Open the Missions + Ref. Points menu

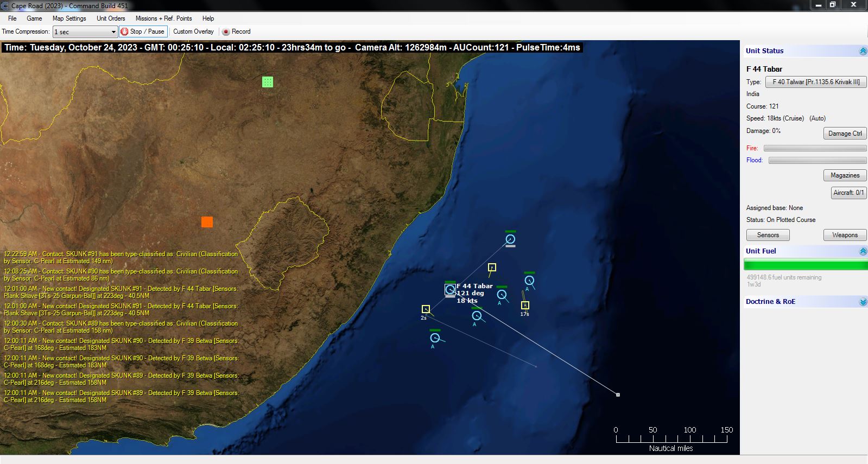pyautogui.click(x=163, y=18)
